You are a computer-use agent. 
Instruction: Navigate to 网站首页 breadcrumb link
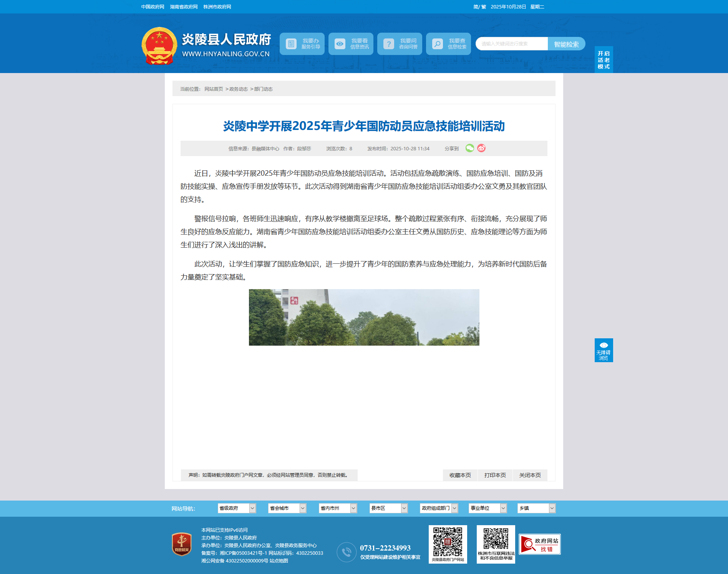coord(214,89)
